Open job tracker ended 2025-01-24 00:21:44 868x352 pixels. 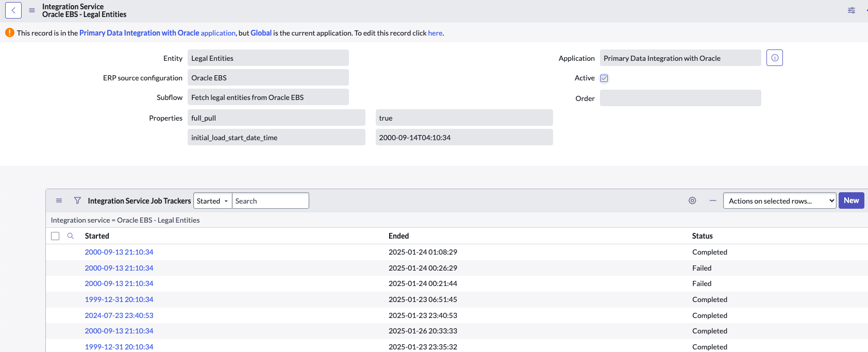[119, 283]
